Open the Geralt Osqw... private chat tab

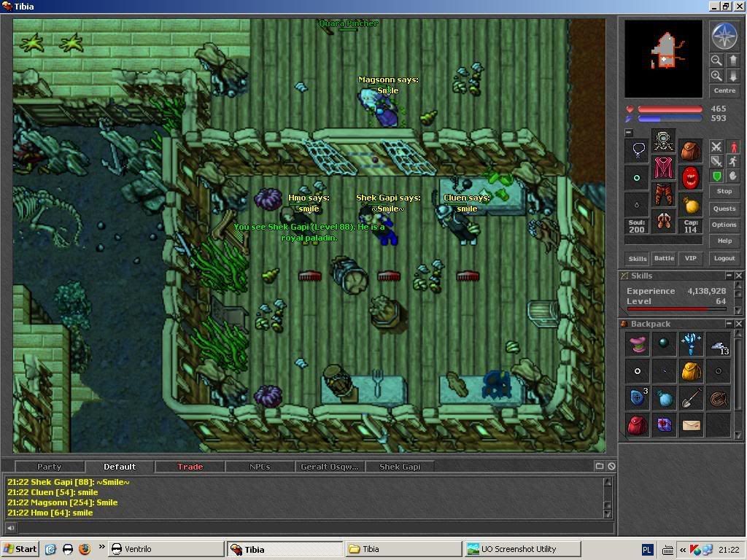(330, 467)
